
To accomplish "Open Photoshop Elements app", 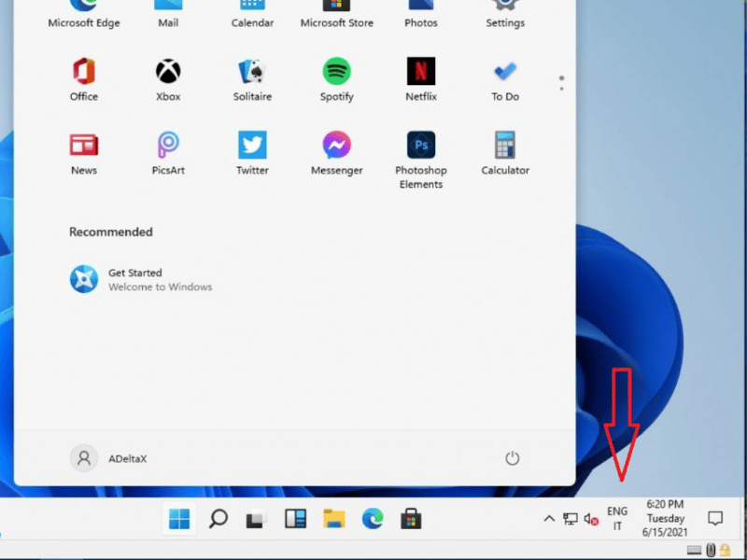I will pyautogui.click(x=421, y=147).
